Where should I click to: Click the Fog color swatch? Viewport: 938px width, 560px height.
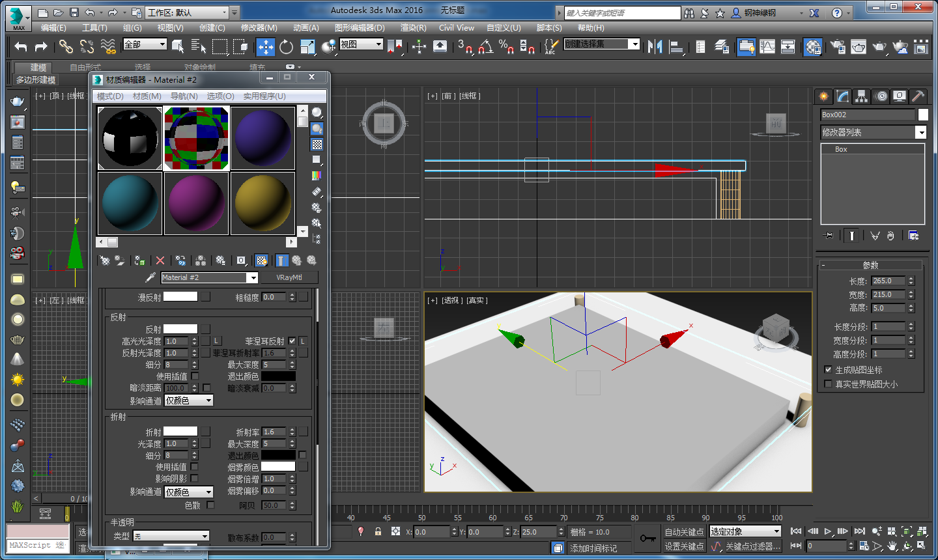[278, 466]
